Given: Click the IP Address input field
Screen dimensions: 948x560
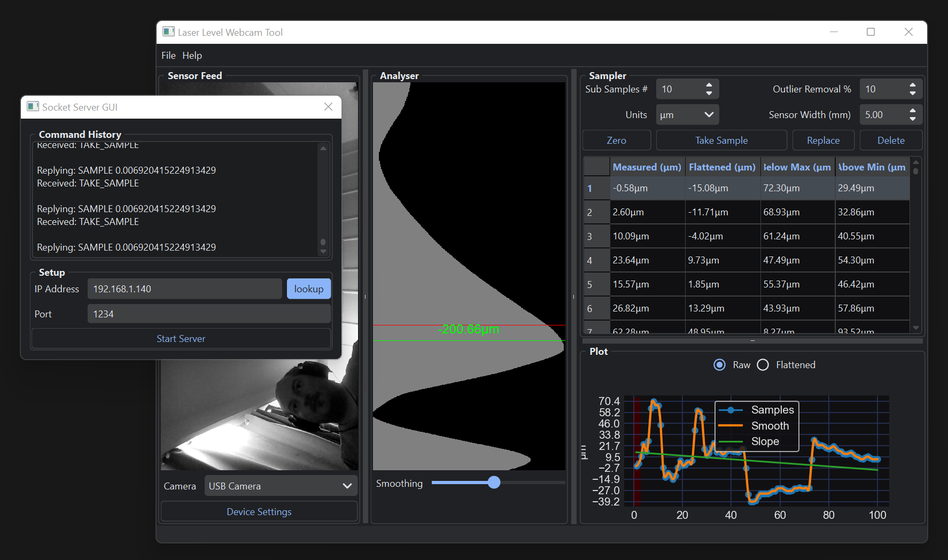Looking at the screenshot, I should coord(184,289).
